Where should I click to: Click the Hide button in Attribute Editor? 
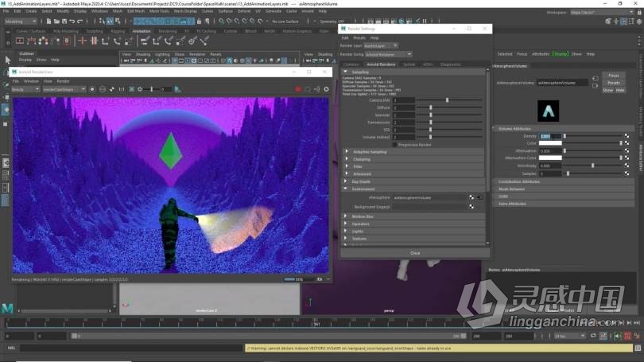tap(620, 90)
